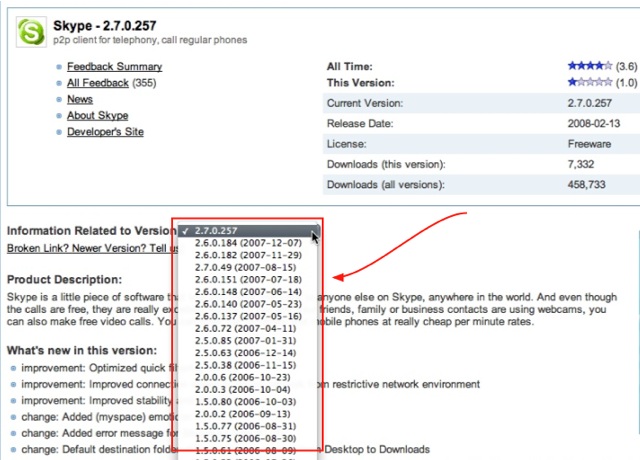Open the Feedback Summary link
This screenshot has height=460, width=640.
115,67
